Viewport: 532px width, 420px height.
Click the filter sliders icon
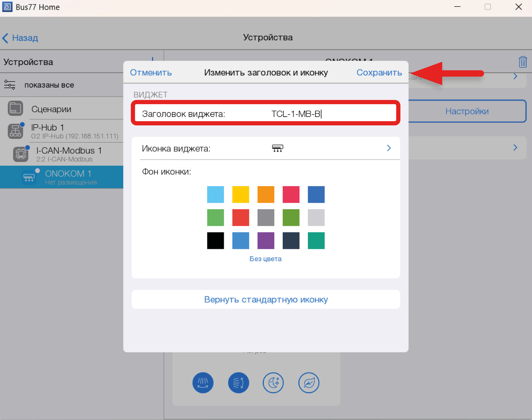[10, 85]
